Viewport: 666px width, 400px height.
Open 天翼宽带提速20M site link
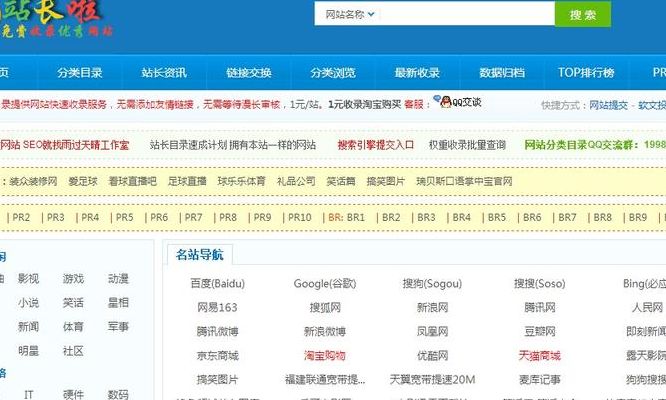[x=432, y=379]
